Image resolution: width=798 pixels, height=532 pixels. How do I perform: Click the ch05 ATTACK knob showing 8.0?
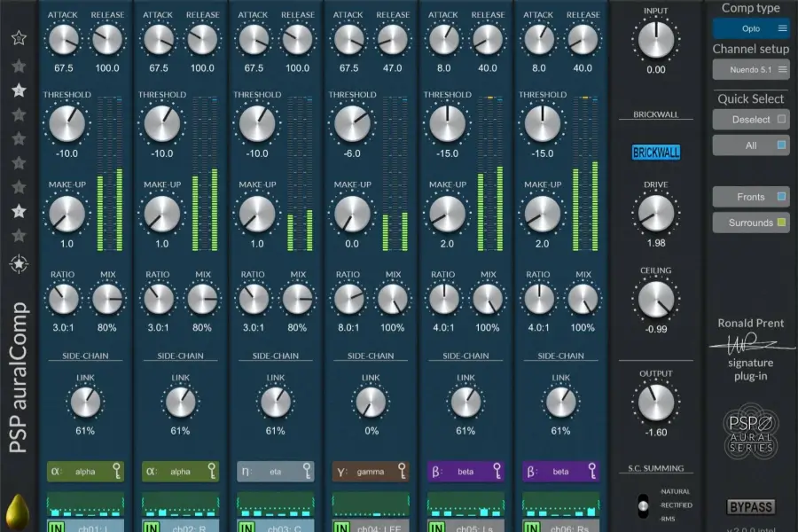point(444,40)
